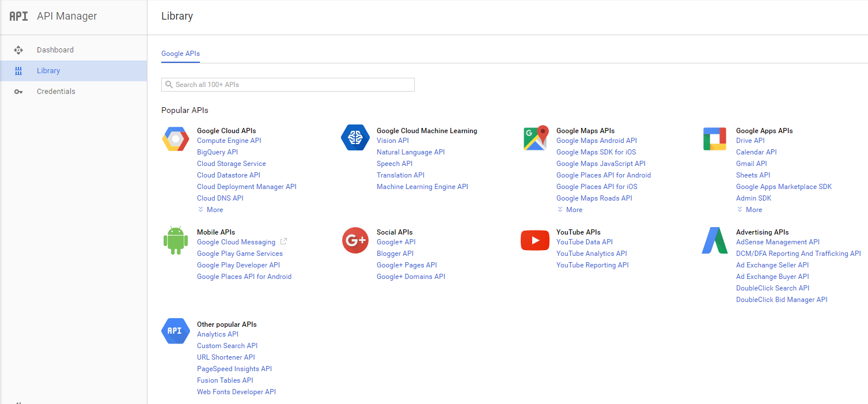Open YouTube Data API link

point(585,242)
